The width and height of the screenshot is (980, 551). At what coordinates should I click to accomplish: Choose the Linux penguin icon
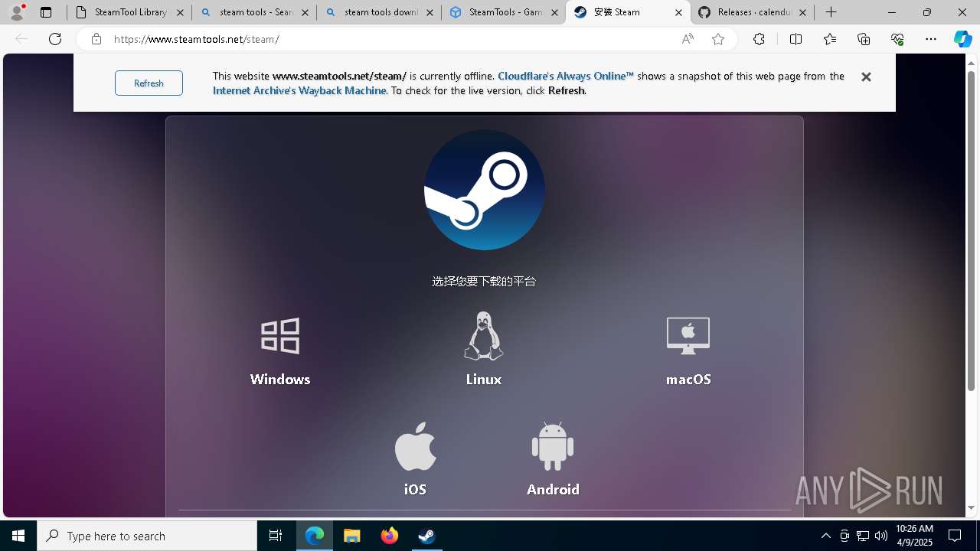(x=484, y=336)
